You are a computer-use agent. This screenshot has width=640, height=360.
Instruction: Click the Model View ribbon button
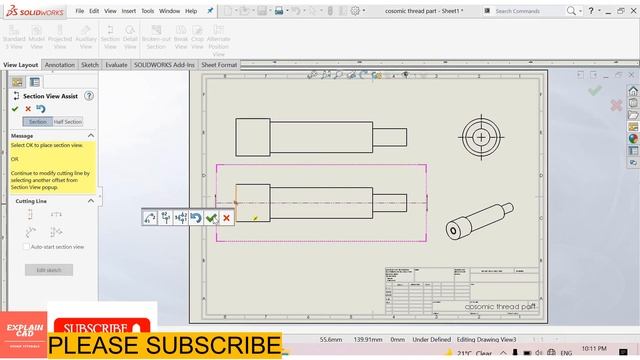click(x=36, y=37)
